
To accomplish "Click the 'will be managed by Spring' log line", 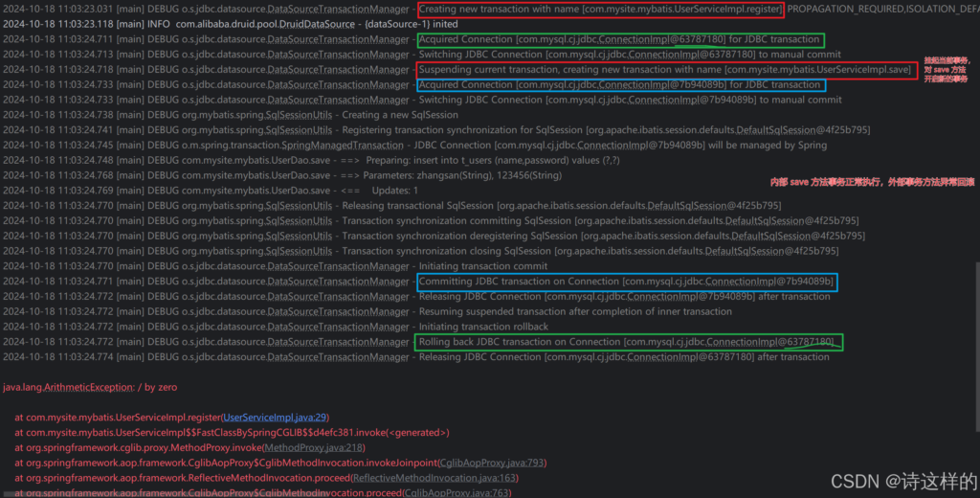I will coord(415,146).
